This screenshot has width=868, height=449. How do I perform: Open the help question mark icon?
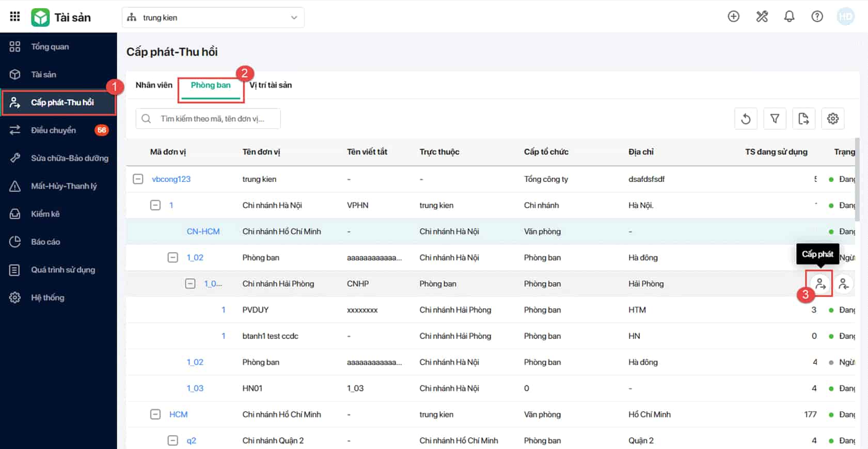(x=817, y=17)
